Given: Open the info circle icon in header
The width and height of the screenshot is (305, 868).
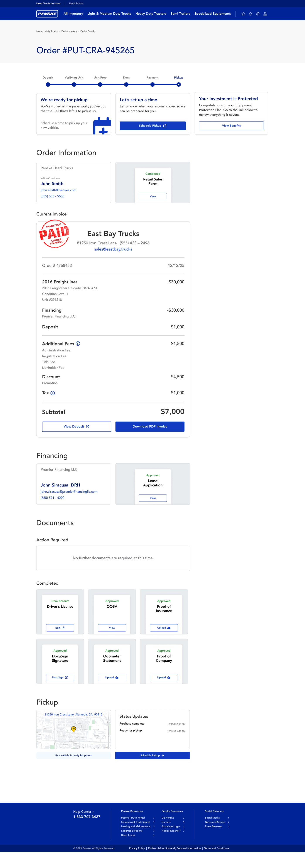Looking at the screenshot, I should point(258,14).
